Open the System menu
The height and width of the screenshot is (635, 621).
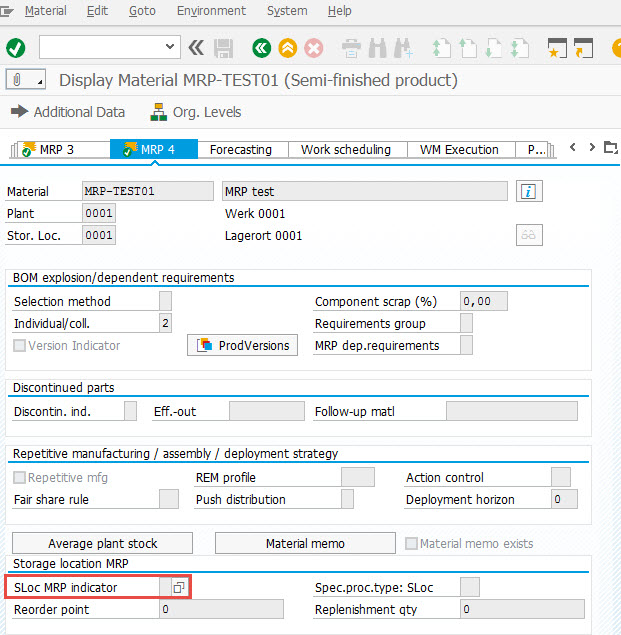(287, 11)
